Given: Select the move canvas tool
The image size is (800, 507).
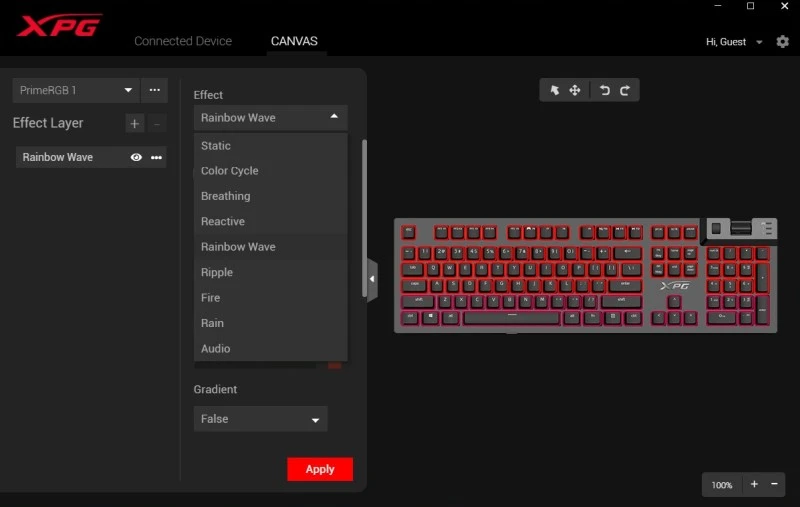Looking at the screenshot, I should point(575,90).
